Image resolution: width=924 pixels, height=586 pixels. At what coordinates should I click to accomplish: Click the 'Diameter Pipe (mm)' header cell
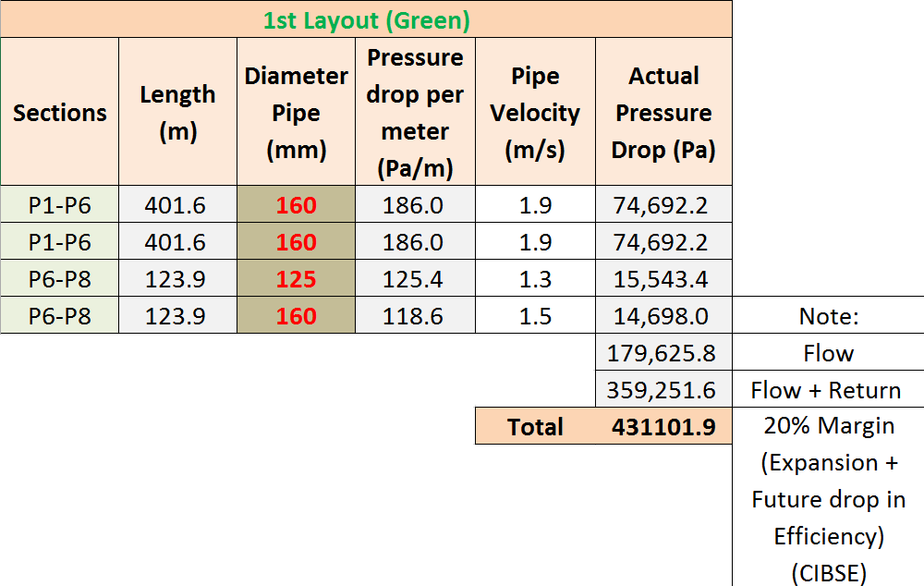(296, 113)
